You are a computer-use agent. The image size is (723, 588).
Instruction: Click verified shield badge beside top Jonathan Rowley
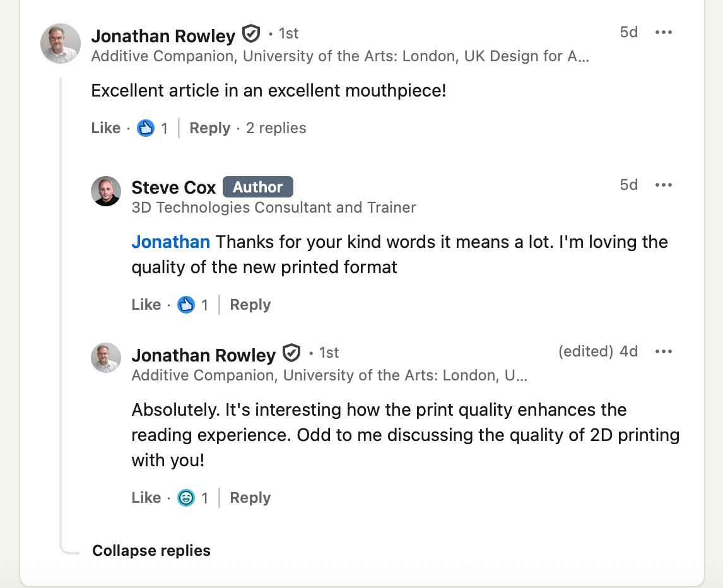[251, 34]
